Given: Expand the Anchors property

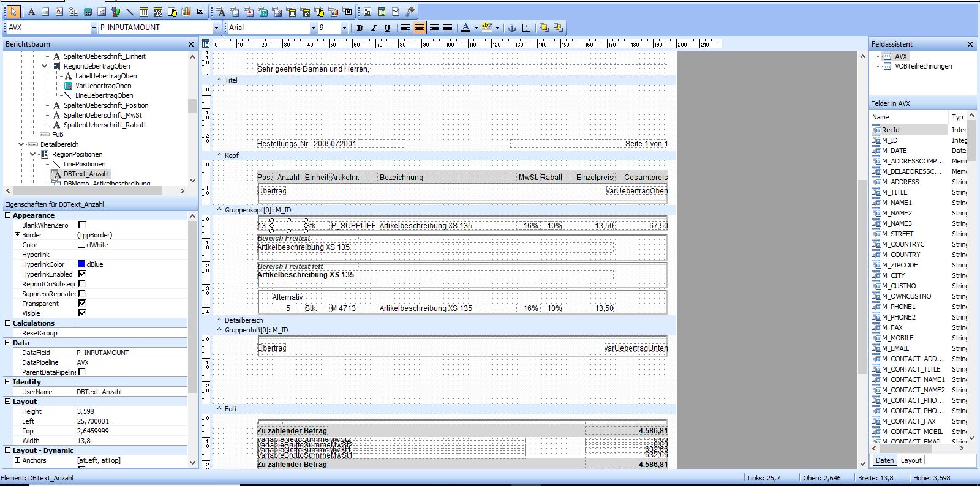Looking at the screenshot, I should tap(17, 460).
